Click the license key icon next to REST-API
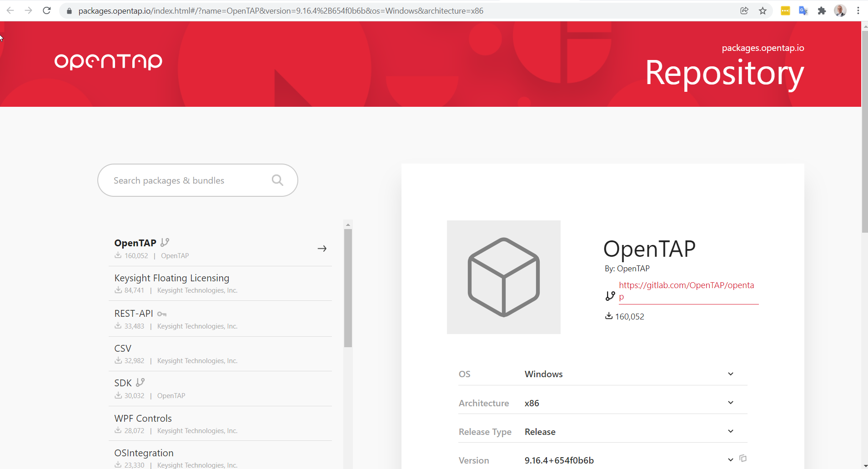868x469 pixels. [x=161, y=314]
